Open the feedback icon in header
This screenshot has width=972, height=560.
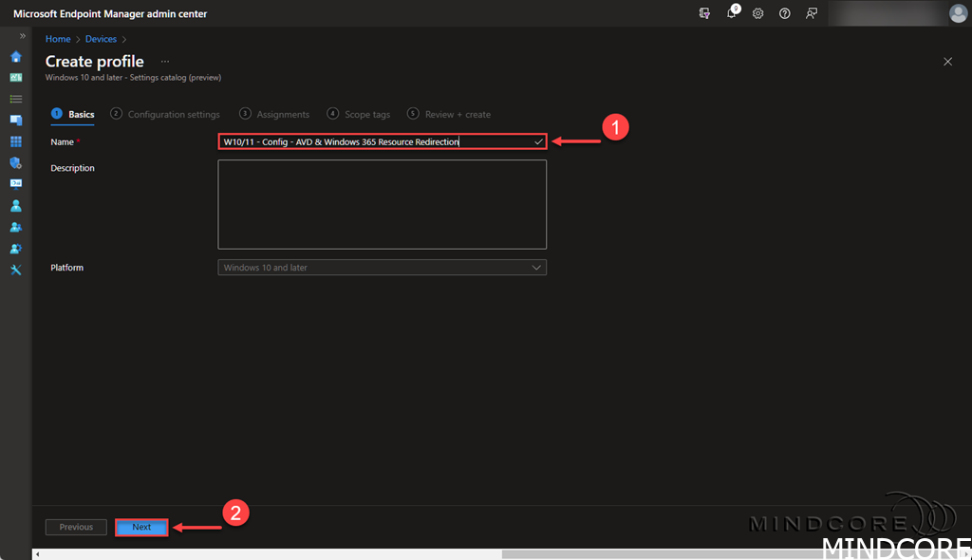812,13
